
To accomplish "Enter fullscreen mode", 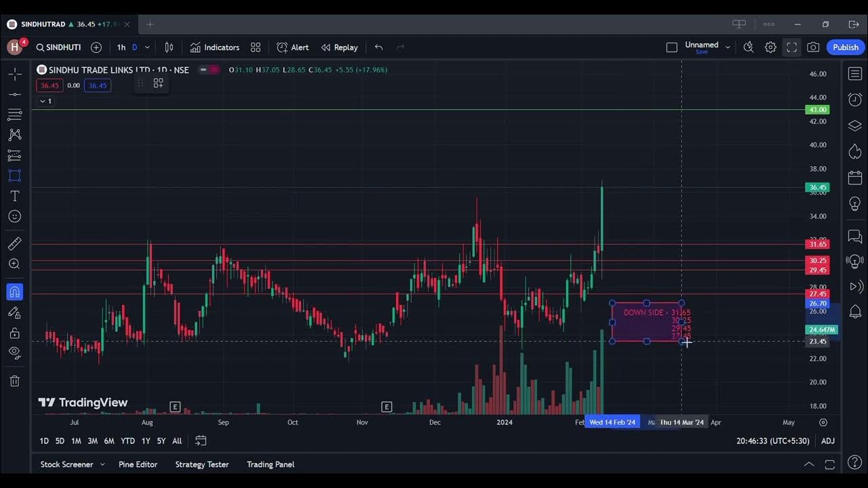I will [x=791, y=47].
